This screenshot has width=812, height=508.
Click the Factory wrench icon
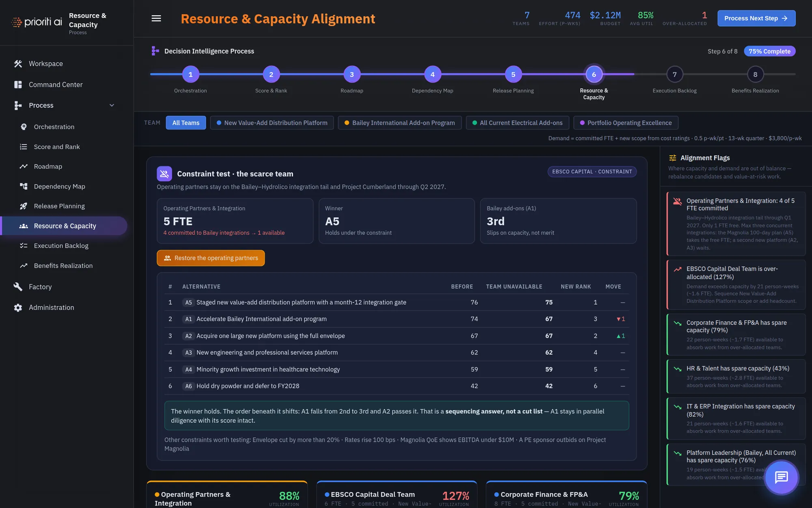pos(18,287)
